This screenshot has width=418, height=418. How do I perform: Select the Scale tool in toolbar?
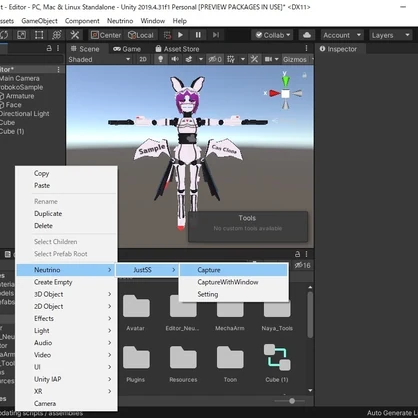click(x=21, y=35)
